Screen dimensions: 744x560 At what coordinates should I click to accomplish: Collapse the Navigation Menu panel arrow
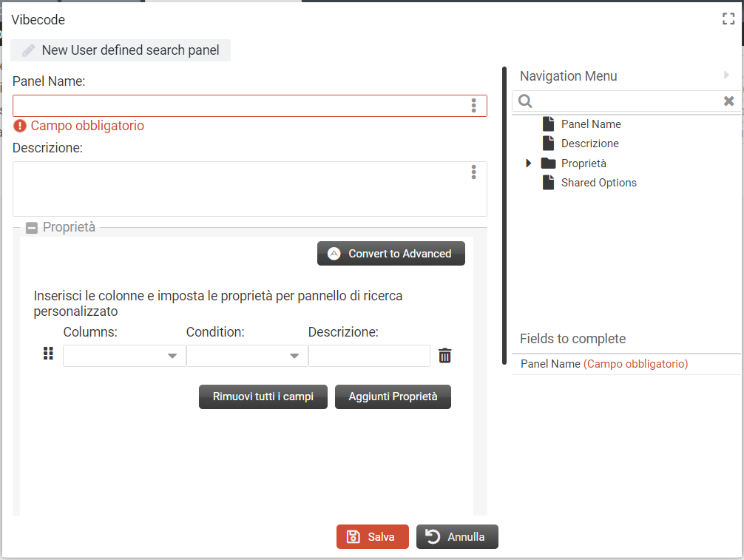click(x=726, y=75)
